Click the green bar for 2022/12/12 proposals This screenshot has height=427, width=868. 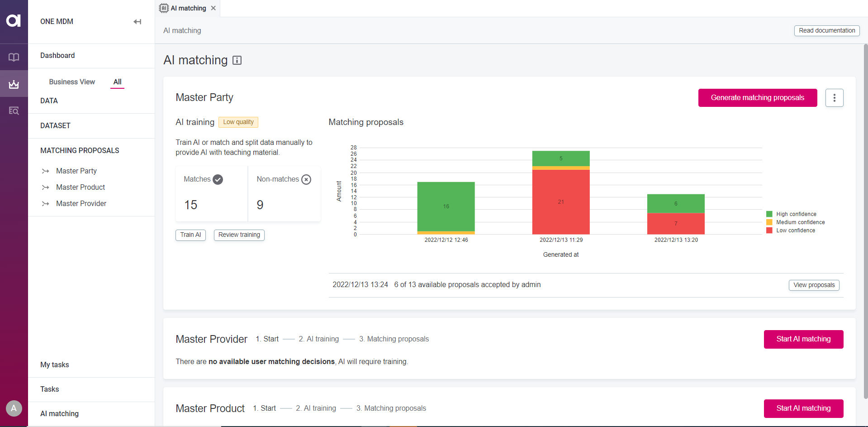(446, 206)
